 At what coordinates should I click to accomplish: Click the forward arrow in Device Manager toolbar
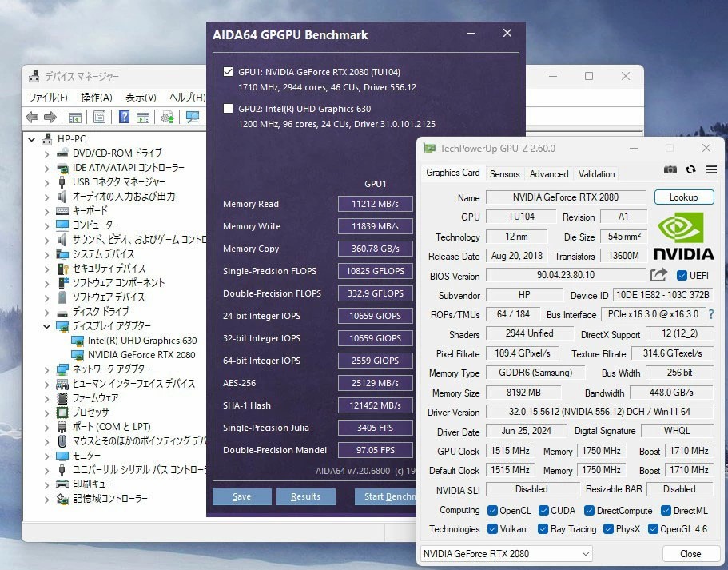(50, 117)
